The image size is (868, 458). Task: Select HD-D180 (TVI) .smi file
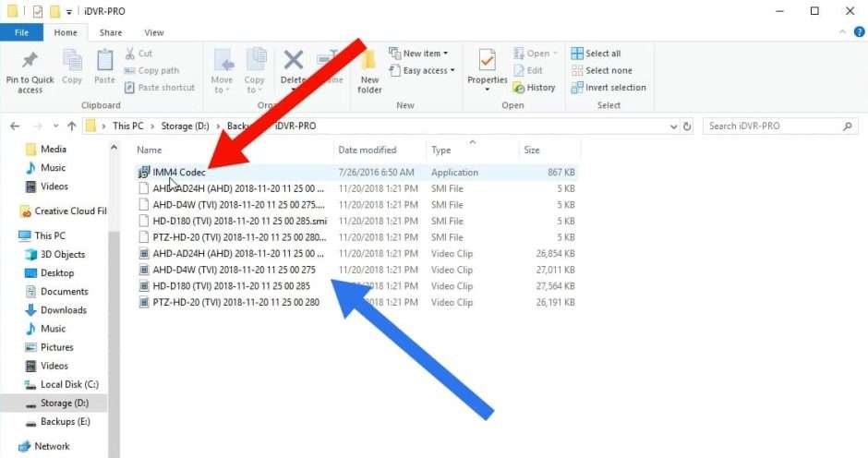[356, 221]
